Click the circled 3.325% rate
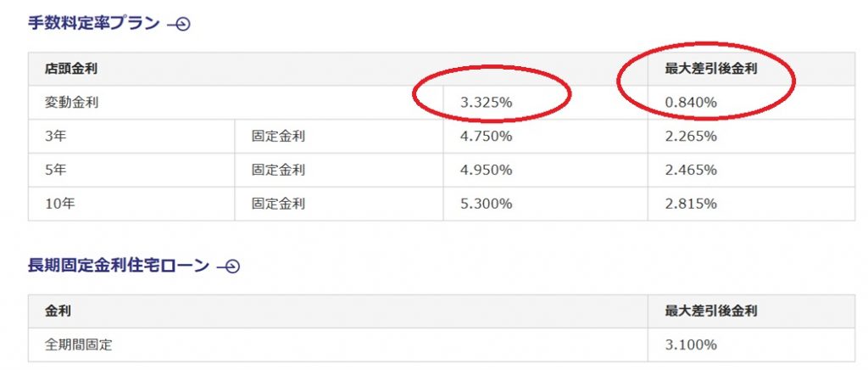 tap(486, 103)
